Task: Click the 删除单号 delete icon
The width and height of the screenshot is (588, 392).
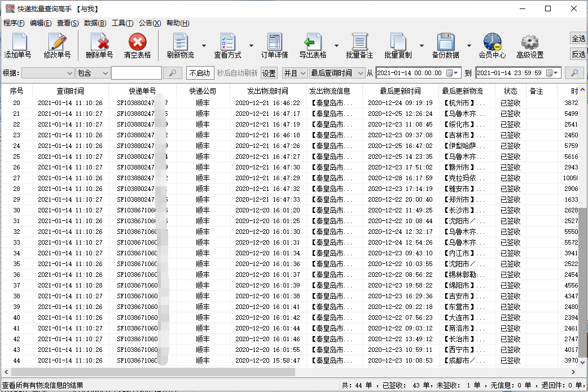Action: click(x=100, y=45)
